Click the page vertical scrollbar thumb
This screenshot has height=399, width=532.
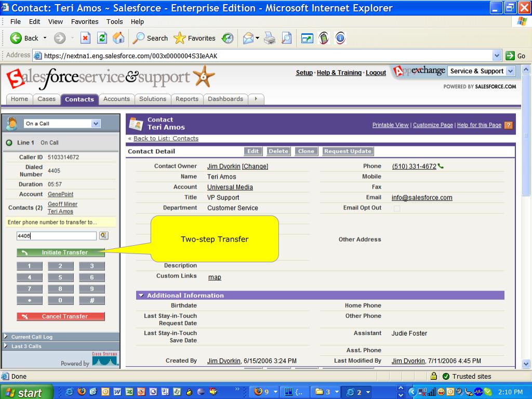point(526,136)
